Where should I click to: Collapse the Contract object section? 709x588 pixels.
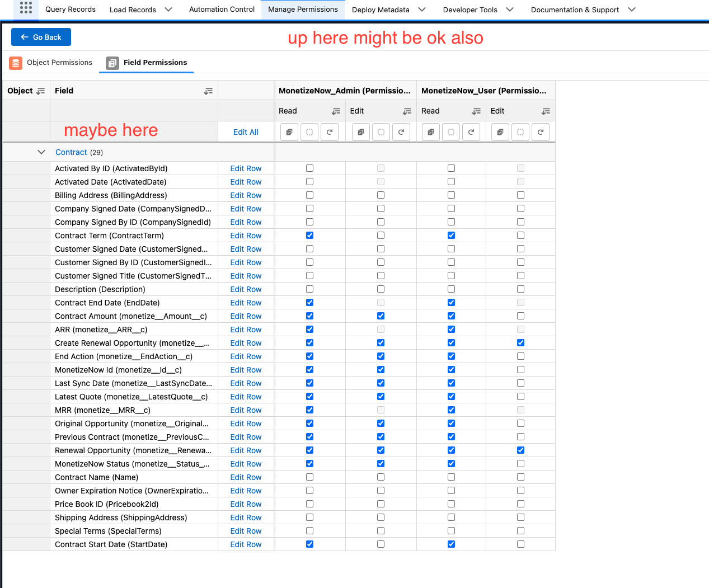[x=41, y=152]
